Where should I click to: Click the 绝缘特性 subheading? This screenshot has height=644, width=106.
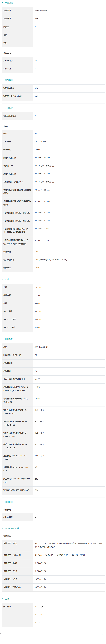7,53
